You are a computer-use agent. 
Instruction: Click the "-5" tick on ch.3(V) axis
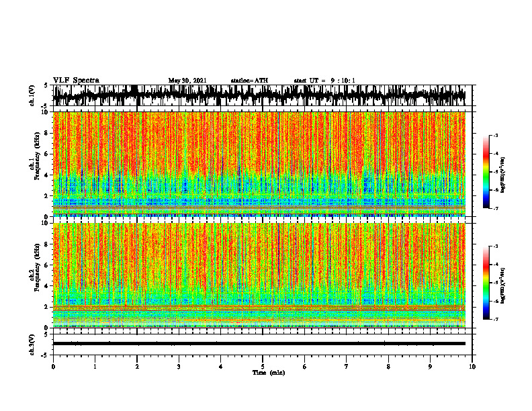45,355
